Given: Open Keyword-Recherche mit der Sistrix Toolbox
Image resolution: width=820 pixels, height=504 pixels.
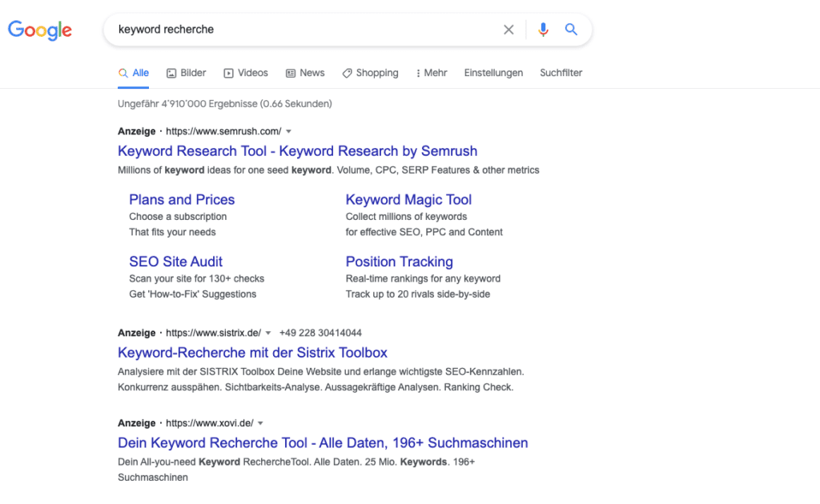Looking at the screenshot, I should point(252,353).
